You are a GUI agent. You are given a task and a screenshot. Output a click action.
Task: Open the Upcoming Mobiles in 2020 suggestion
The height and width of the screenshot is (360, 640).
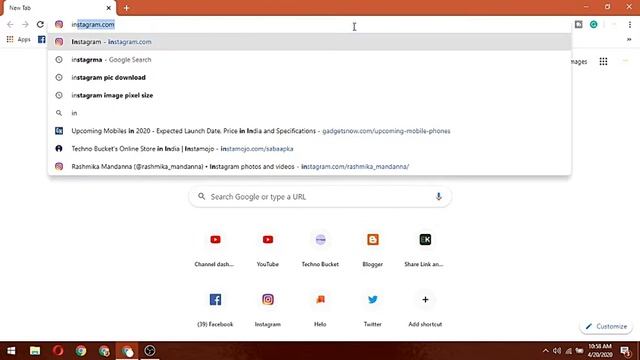pyautogui.click(x=309, y=131)
